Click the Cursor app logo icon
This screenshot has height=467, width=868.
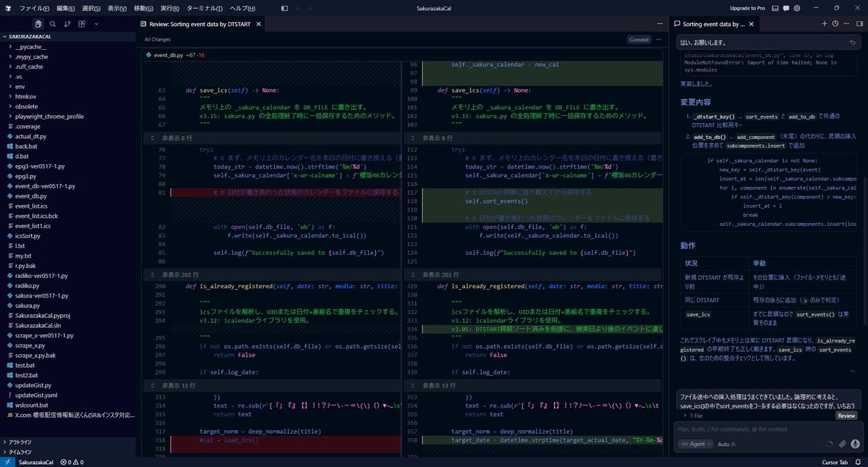pyautogui.click(x=7, y=8)
